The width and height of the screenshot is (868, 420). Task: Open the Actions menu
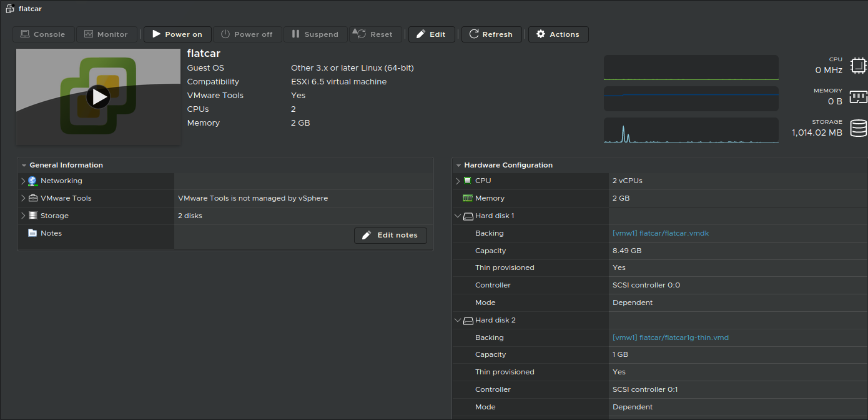558,34
